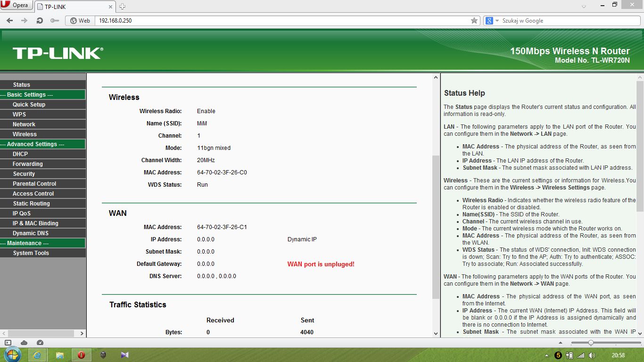Open the Google search engine selector
The height and width of the screenshot is (362, 644).
tap(492, 21)
